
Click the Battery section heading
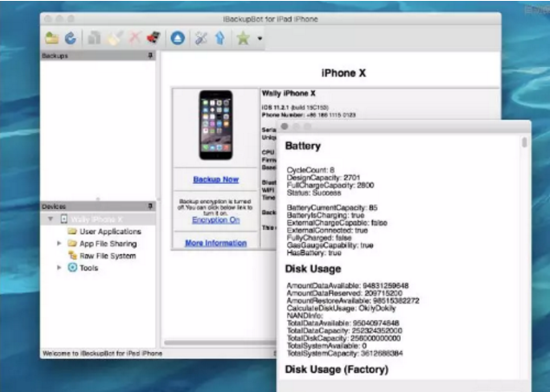point(303,146)
